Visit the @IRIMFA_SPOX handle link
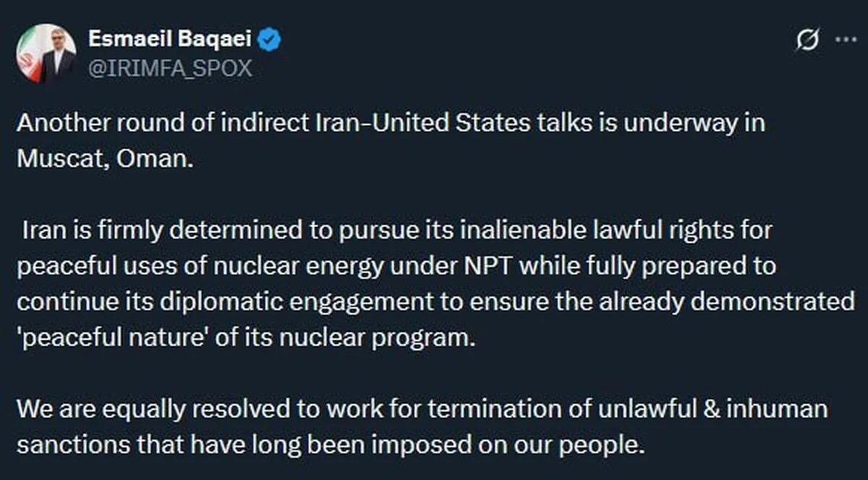 [x=170, y=68]
